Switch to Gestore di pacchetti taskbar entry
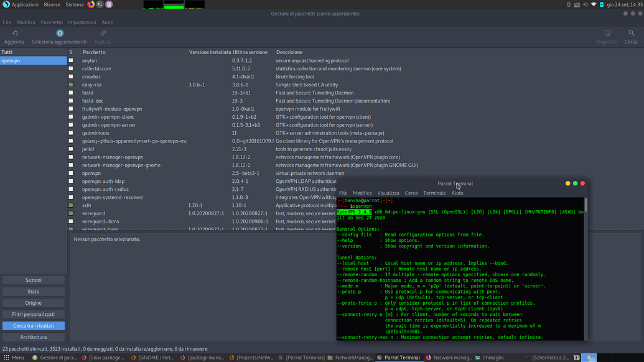644x362 pixels. click(x=55, y=358)
